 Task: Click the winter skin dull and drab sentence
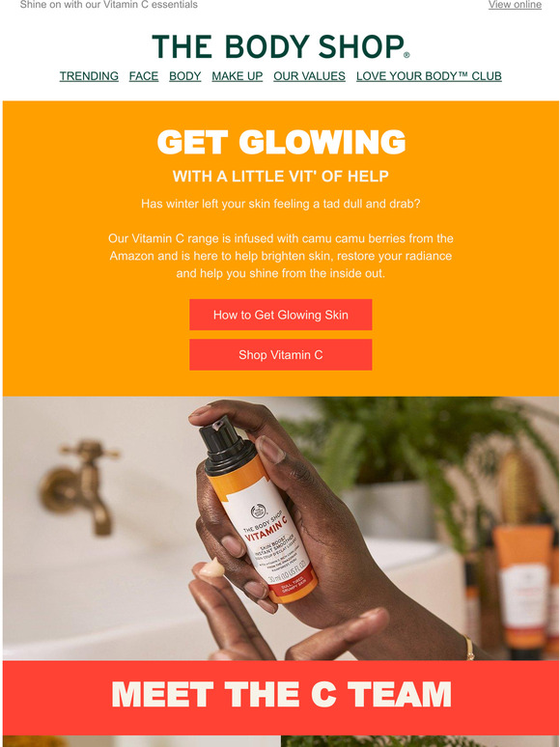click(281, 204)
